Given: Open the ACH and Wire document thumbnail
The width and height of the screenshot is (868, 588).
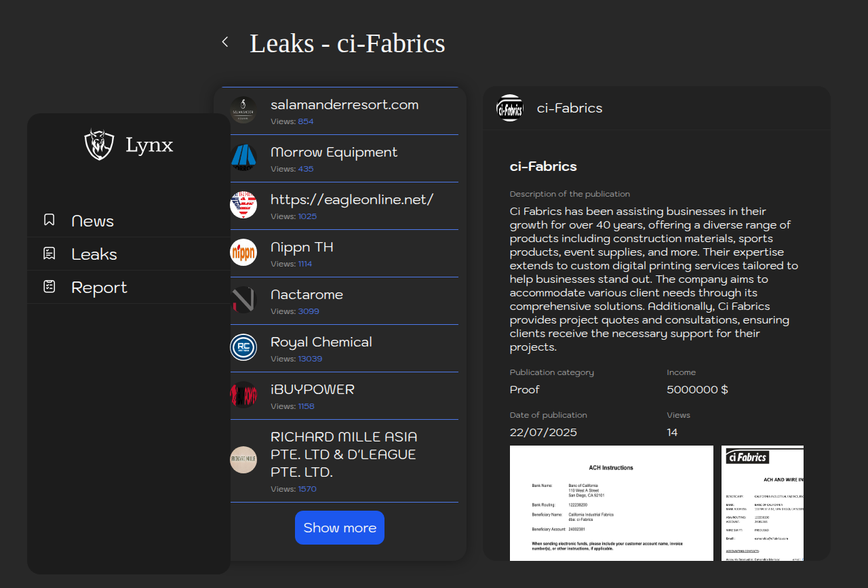Looking at the screenshot, I should click(762, 503).
